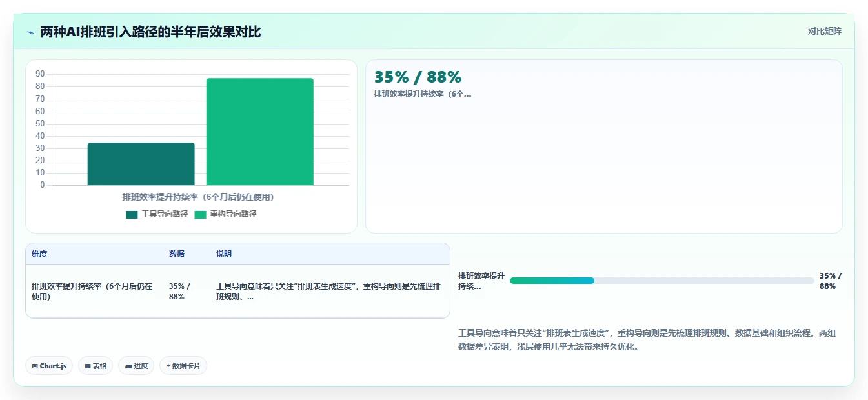Click the tall green bar in chart
The width and height of the screenshot is (868, 400).
(x=260, y=132)
